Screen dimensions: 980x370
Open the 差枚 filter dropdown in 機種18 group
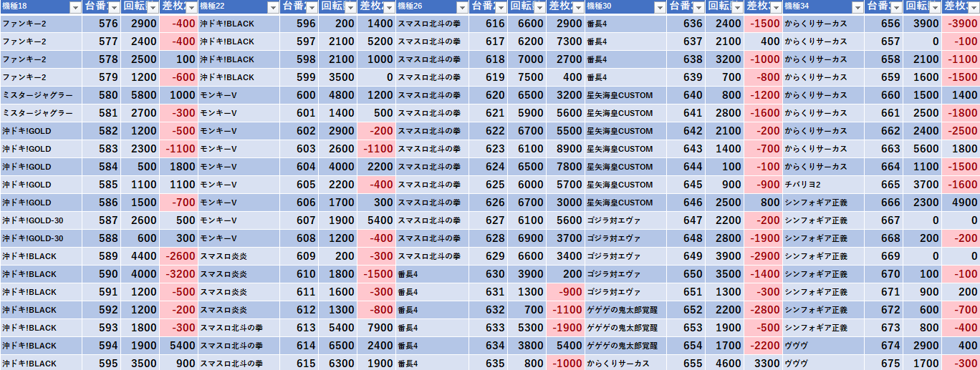191,7
